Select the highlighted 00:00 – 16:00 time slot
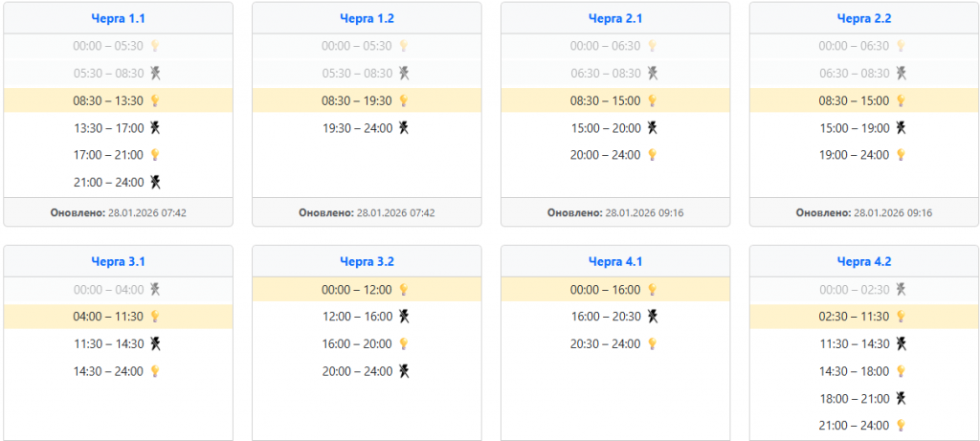The height and width of the screenshot is (441, 980). (606, 289)
